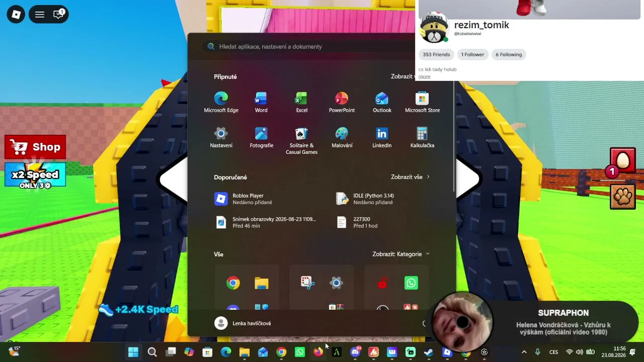The height and width of the screenshot is (362, 644).
Task: Open the recent file 227300
Action: click(x=382, y=222)
